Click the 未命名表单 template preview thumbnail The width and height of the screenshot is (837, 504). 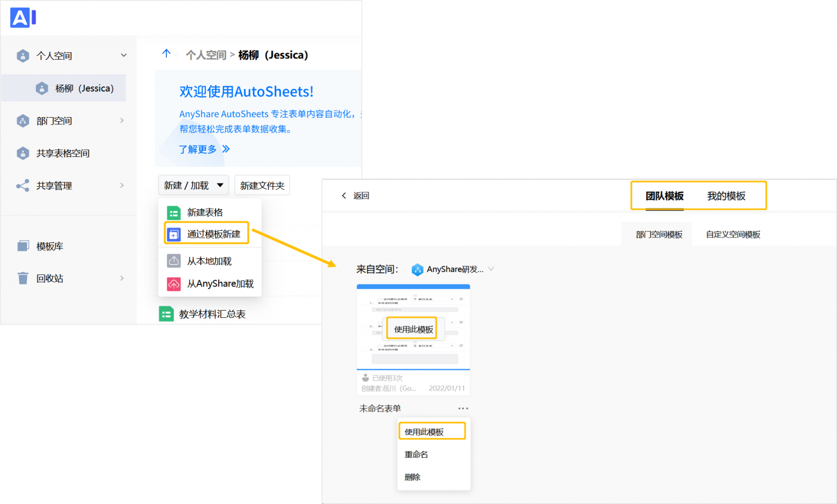[413, 327]
